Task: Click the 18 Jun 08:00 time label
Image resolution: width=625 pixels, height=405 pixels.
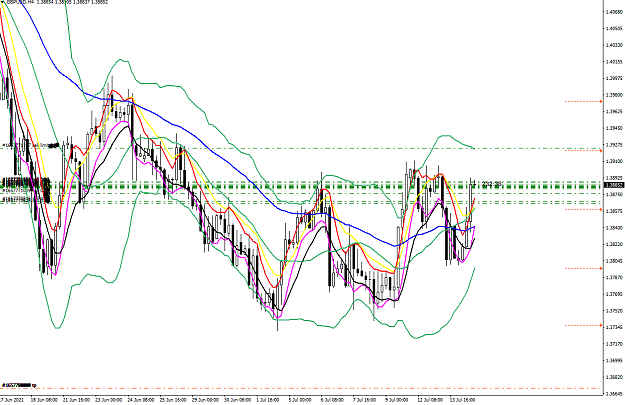Action: click(44, 400)
